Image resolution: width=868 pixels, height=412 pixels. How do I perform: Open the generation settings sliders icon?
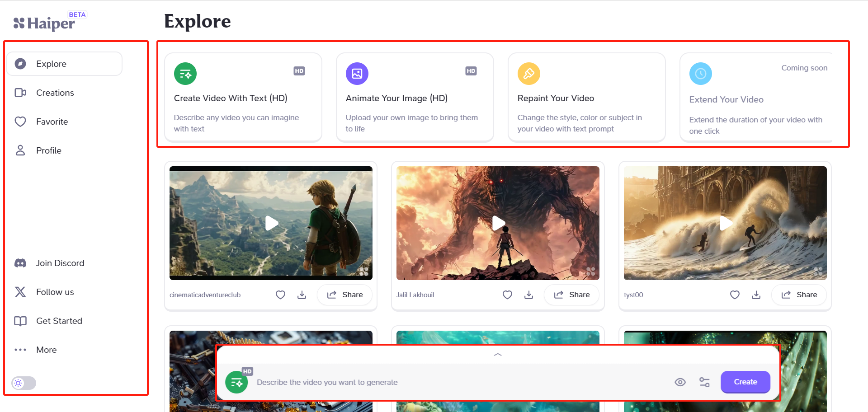(x=704, y=382)
